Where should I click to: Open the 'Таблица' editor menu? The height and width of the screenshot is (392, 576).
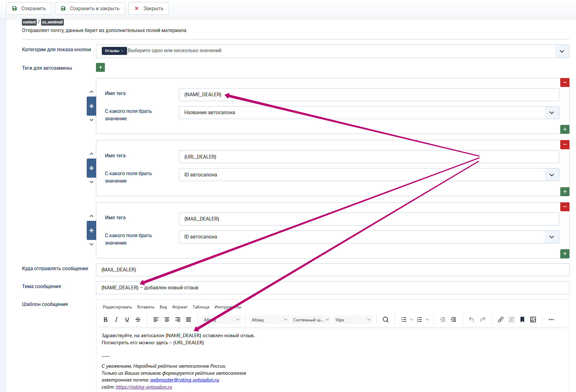(x=201, y=307)
